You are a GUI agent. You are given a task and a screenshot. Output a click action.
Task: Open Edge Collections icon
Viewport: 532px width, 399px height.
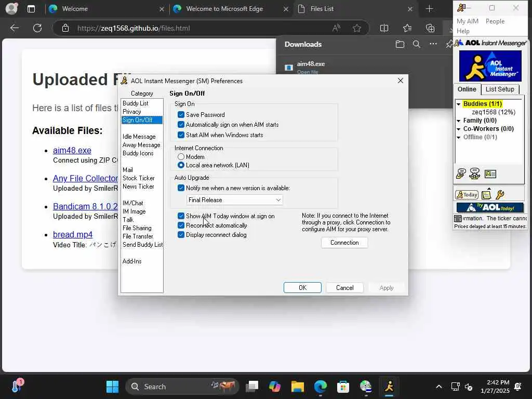coord(430,28)
